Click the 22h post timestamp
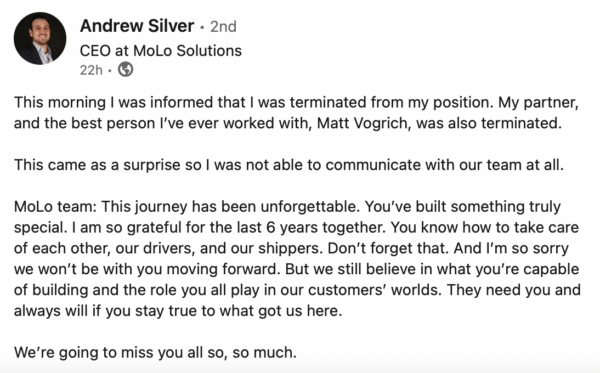Viewport: 600px width, 373px height. [x=91, y=70]
